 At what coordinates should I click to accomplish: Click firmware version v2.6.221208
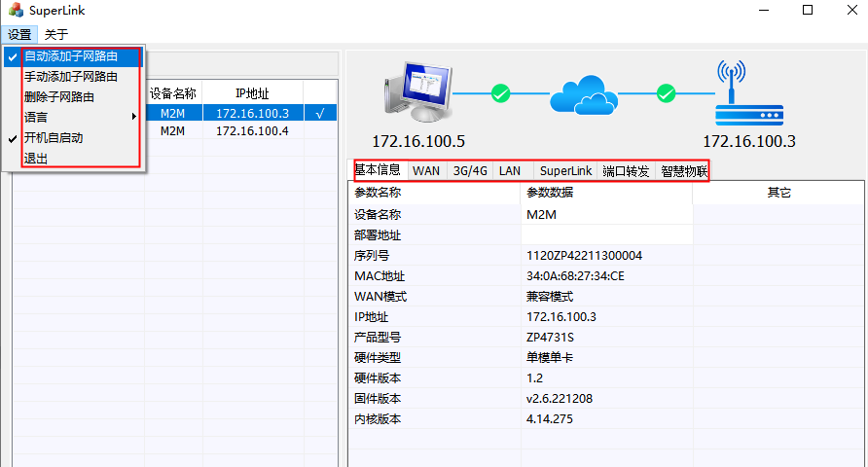560,399
